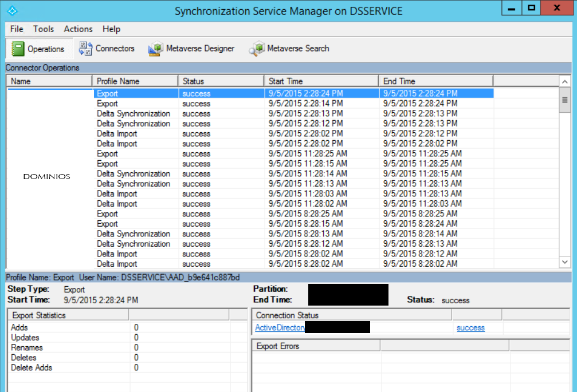Viewport: 577px width, 392px height.
Task: Open the Operations view
Action: 39,49
